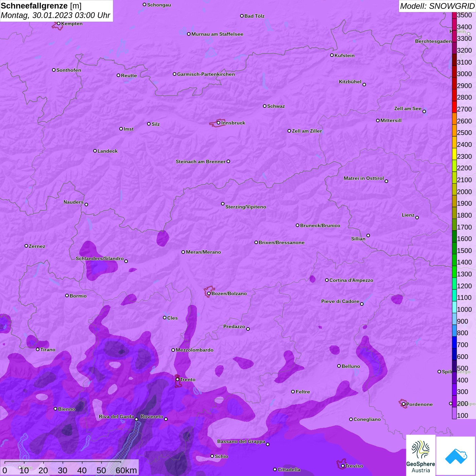Click the cyan 1000 m legend swatch
This screenshot has height=476, width=476.
(x=454, y=307)
